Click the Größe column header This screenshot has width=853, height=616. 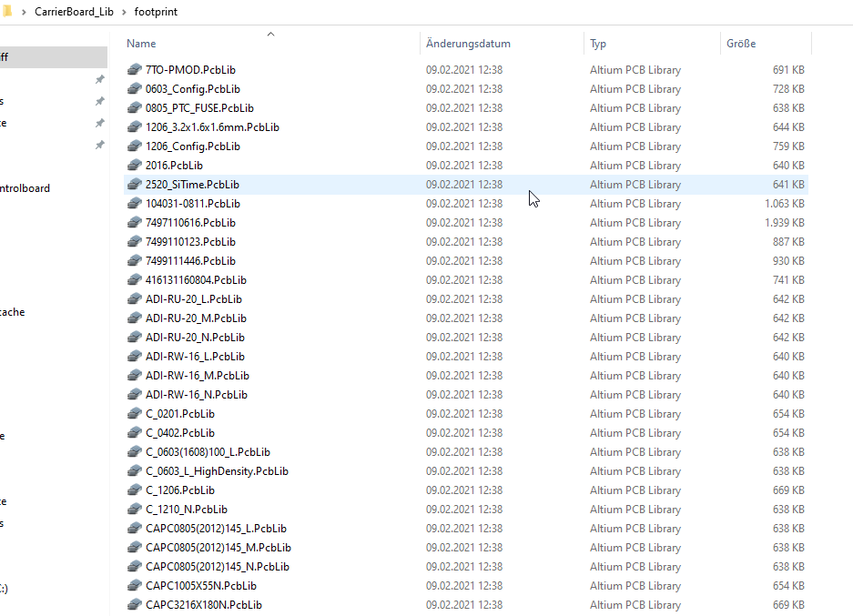pyautogui.click(x=741, y=44)
